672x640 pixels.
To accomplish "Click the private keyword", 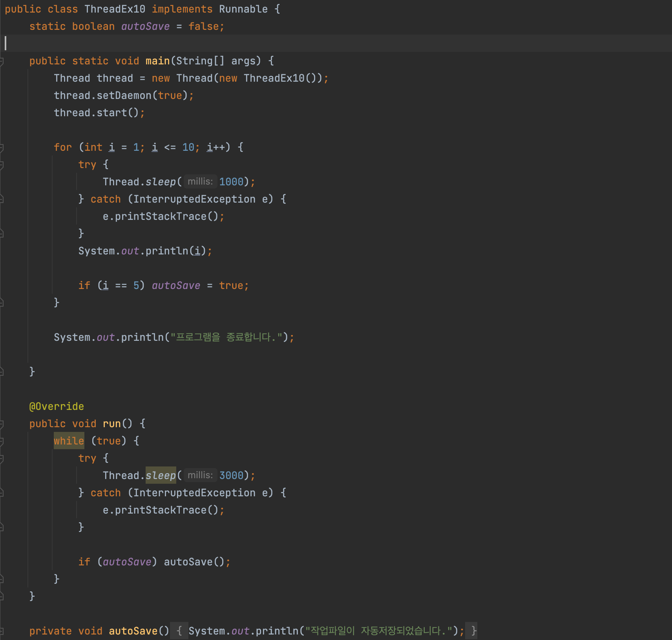I will (50, 631).
